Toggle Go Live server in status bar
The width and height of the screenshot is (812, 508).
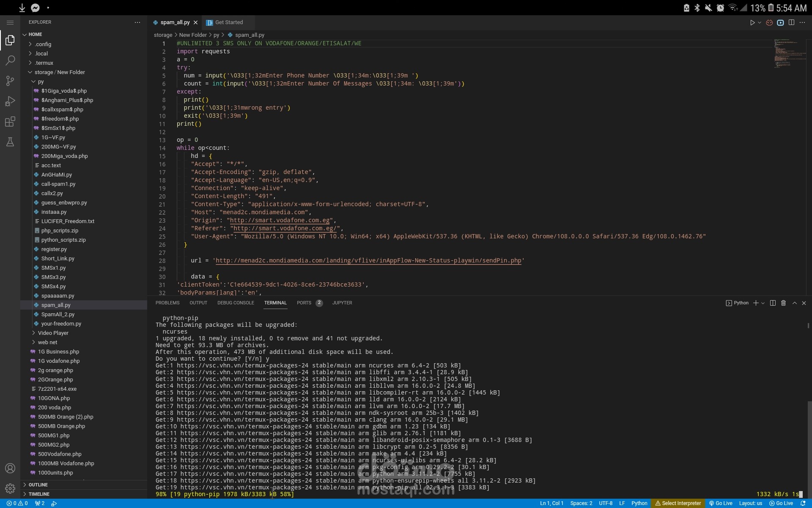[x=721, y=503]
